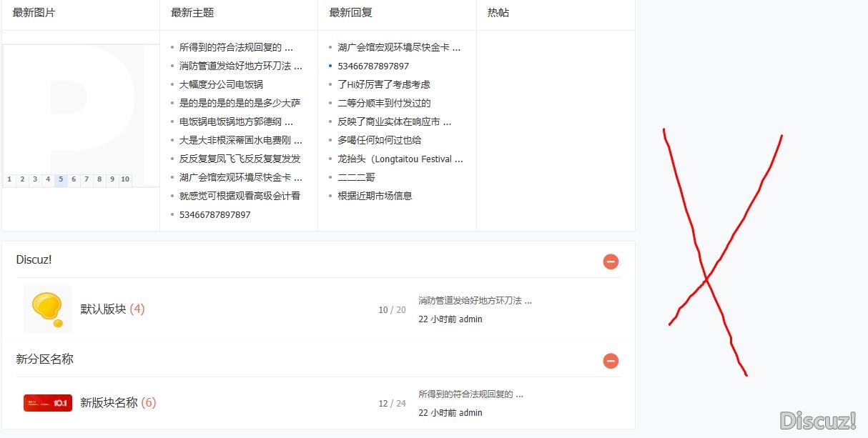
Task: Open last post 消防管道发给好地方环刀法
Action: 474,301
